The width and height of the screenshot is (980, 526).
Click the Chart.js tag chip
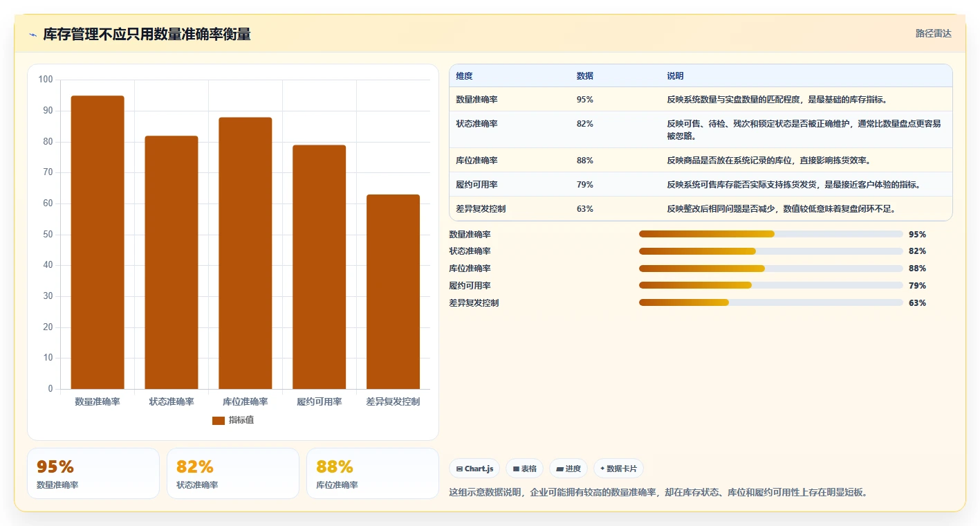(474, 469)
